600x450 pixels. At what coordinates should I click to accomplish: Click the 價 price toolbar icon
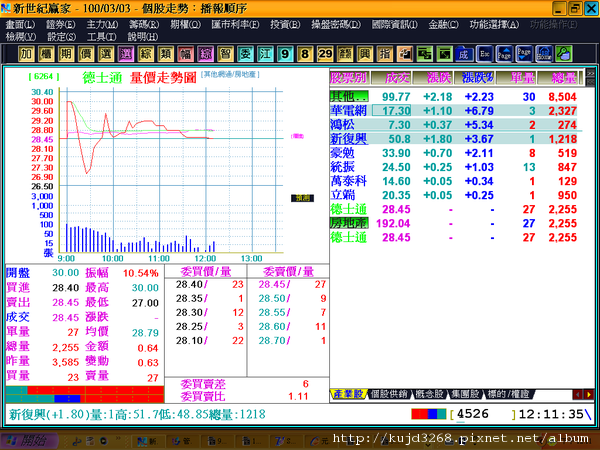pos(86,54)
